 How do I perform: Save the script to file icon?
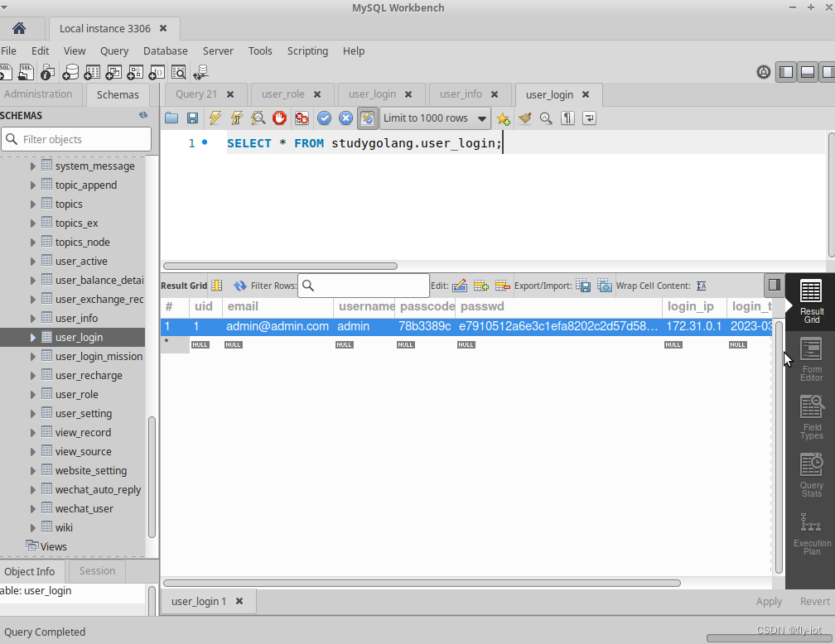point(193,118)
